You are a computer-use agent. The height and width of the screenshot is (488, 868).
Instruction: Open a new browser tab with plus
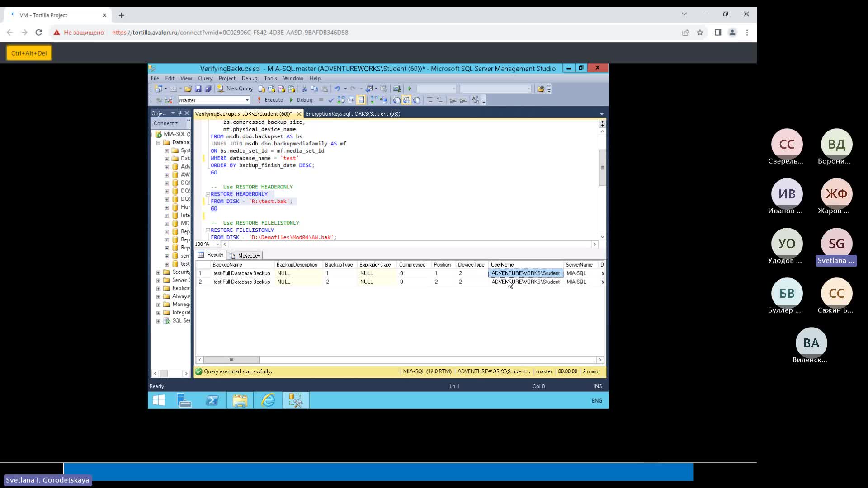122,15
